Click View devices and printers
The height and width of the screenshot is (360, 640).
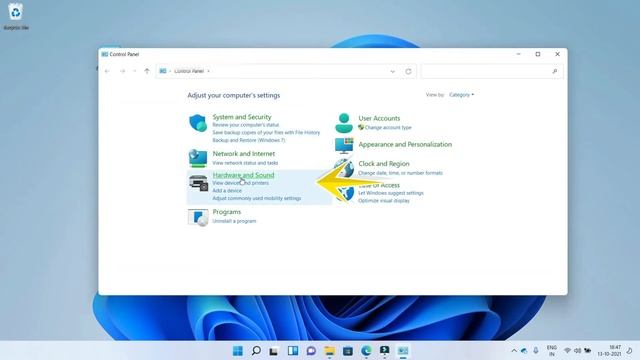point(240,183)
